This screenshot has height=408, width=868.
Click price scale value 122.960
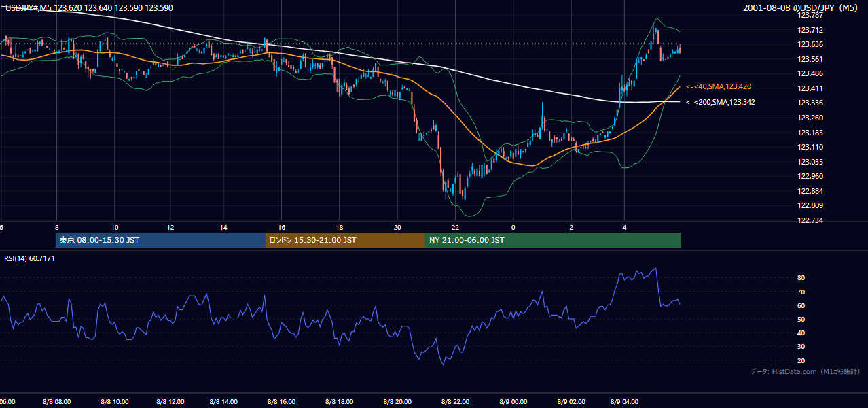(810, 176)
